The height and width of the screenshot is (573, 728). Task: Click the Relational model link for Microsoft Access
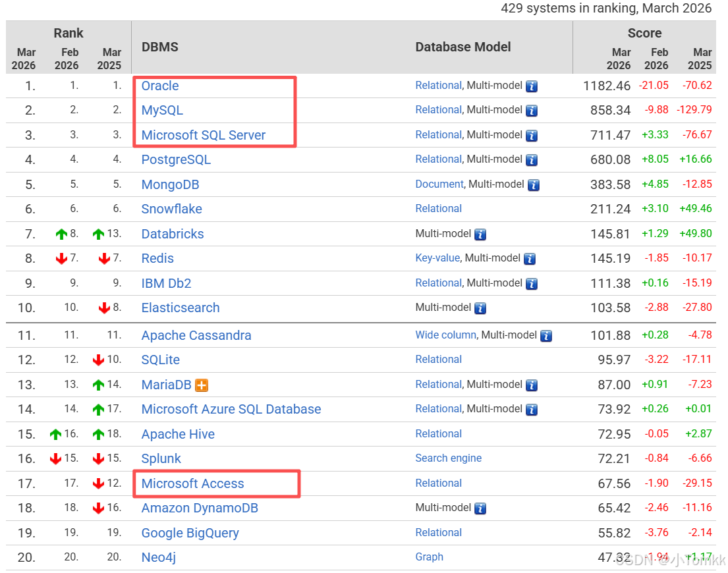click(x=438, y=483)
